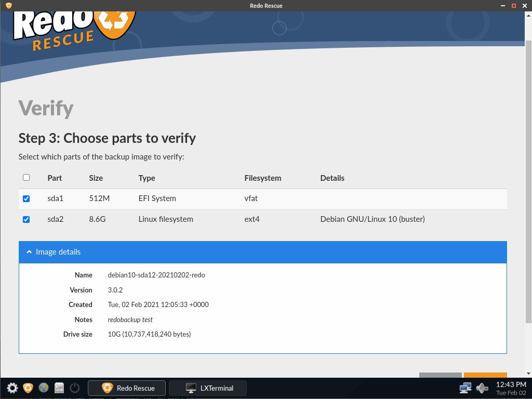This screenshot has height=399, width=532.
Task: Click the '512M' size value
Action: tap(99, 198)
